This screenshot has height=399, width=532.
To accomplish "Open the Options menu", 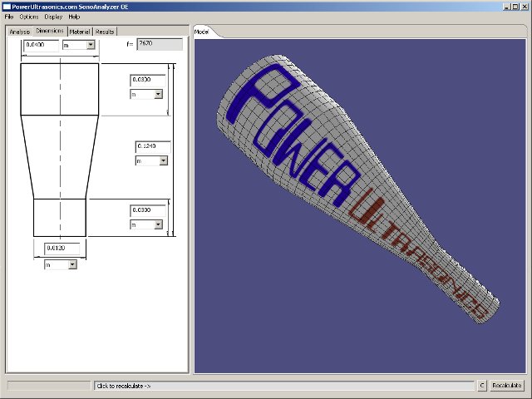I will [29, 17].
